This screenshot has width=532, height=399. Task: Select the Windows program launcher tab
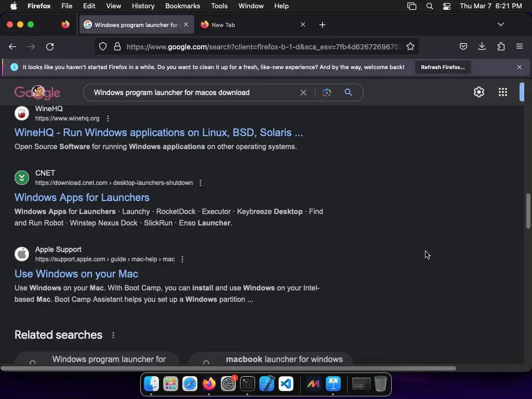(x=136, y=25)
